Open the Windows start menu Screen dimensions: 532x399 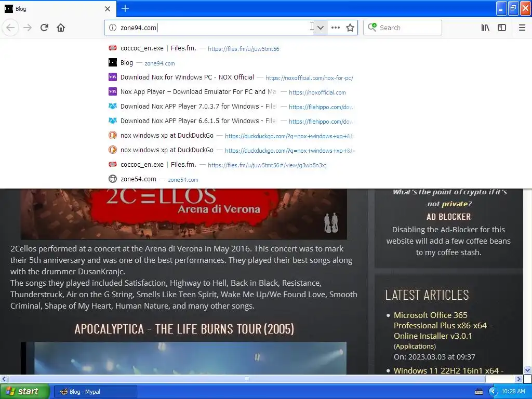click(x=24, y=391)
